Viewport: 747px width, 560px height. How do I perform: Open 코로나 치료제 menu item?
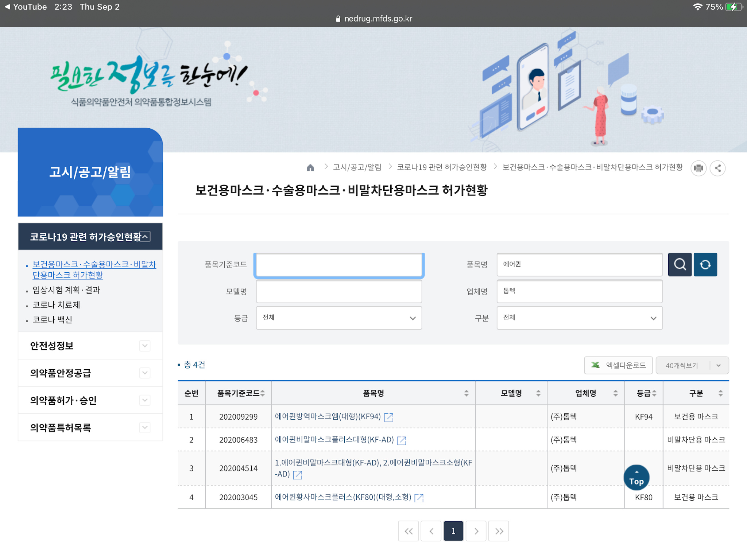coord(56,305)
